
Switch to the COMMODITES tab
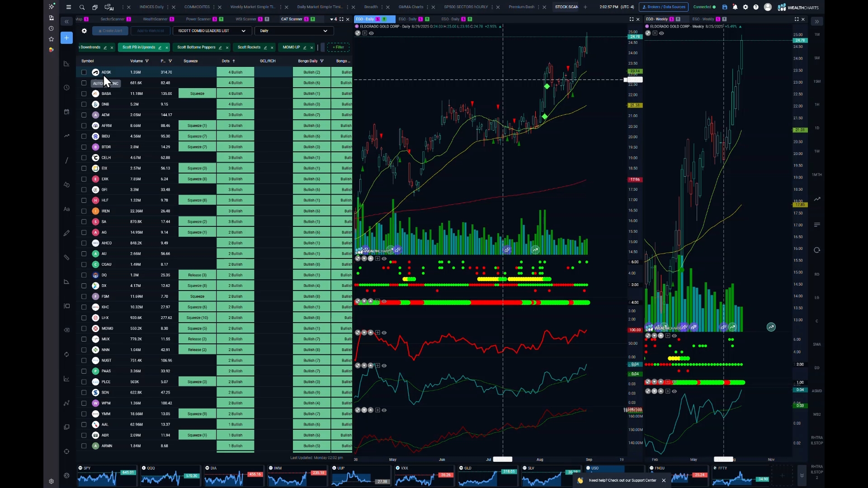pyautogui.click(x=197, y=7)
